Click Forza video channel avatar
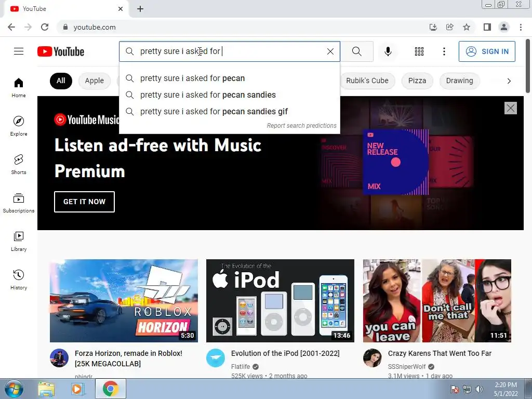Image resolution: width=532 pixels, height=399 pixels. pos(59,358)
